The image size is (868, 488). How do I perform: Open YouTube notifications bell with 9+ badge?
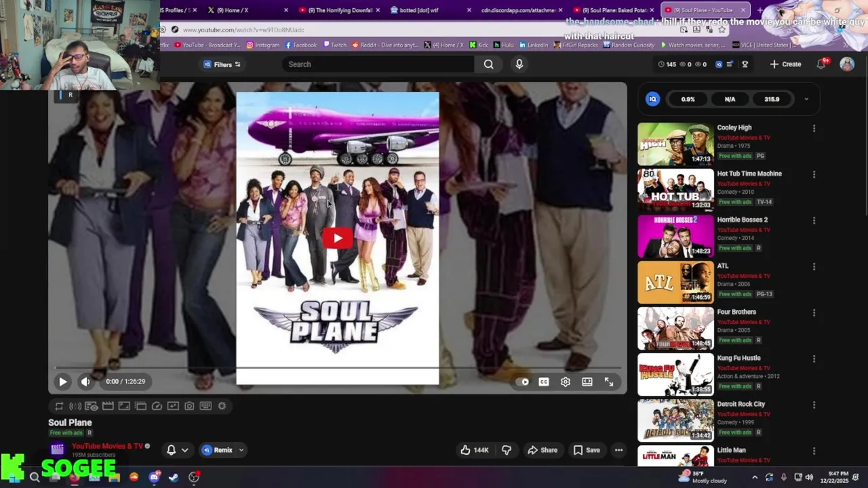click(821, 64)
